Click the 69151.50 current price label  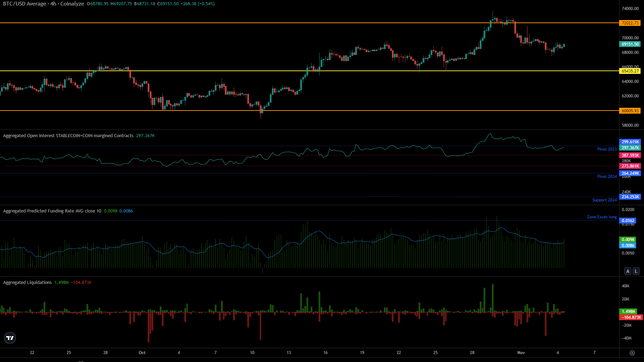[x=630, y=44]
